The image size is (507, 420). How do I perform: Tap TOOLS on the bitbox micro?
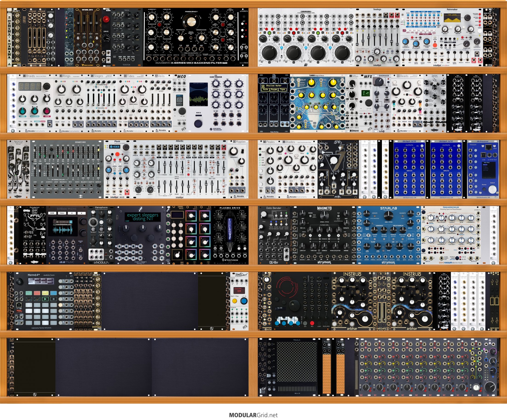coord(62,213)
